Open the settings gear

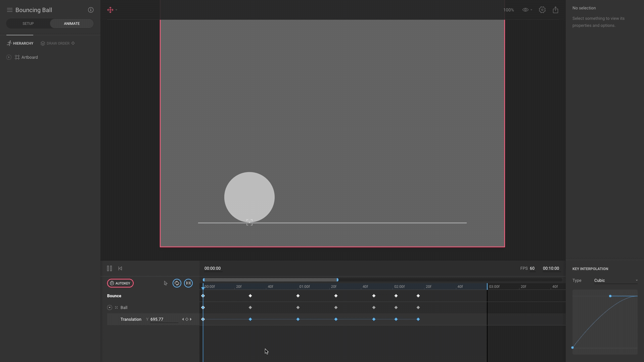(x=542, y=10)
